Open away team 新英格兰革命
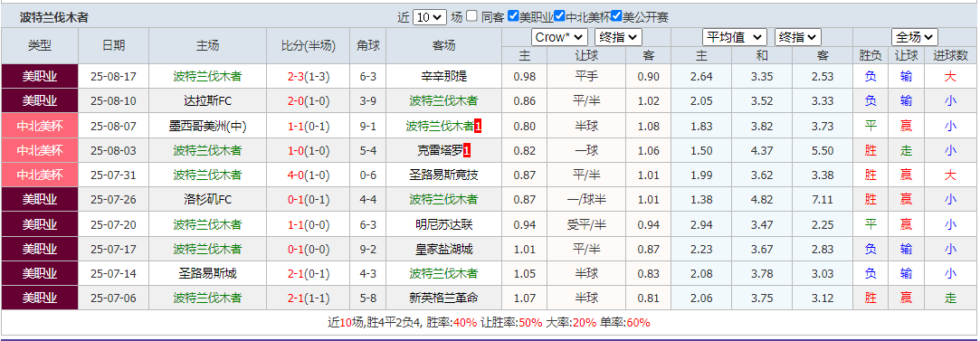The width and height of the screenshot is (980, 341). coord(443,298)
